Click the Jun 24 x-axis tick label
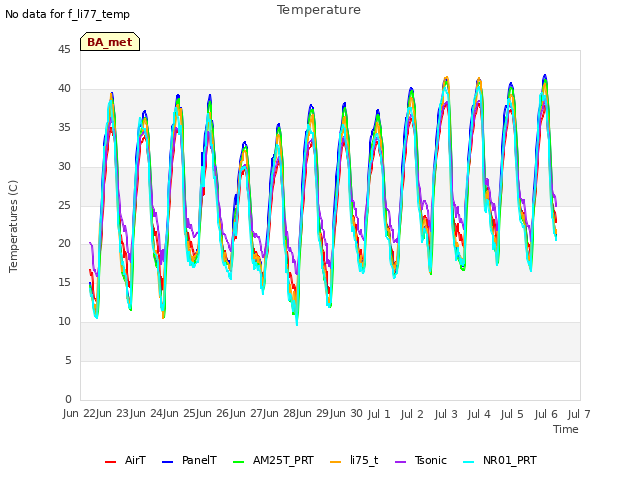 (x=147, y=413)
